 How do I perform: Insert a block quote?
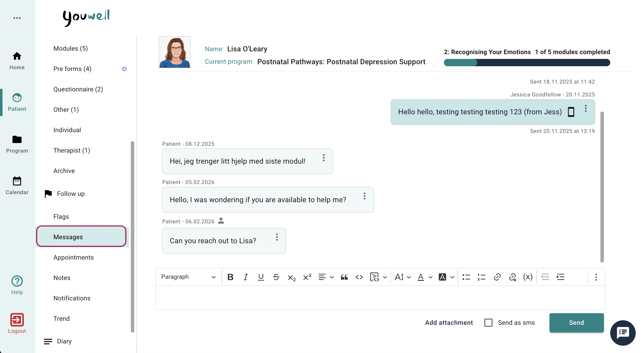(x=344, y=277)
